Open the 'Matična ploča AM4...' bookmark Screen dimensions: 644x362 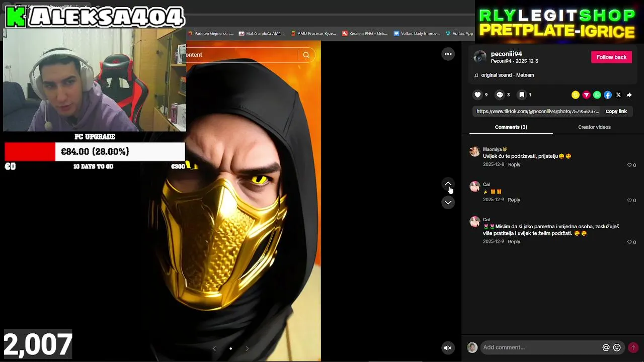coord(261,33)
